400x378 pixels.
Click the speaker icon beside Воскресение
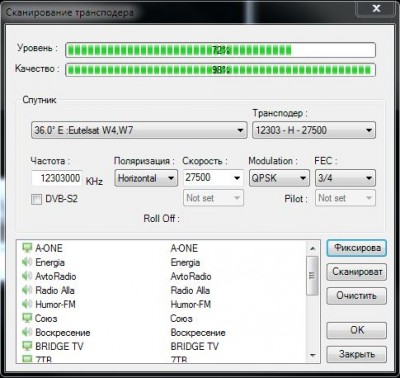click(27, 332)
